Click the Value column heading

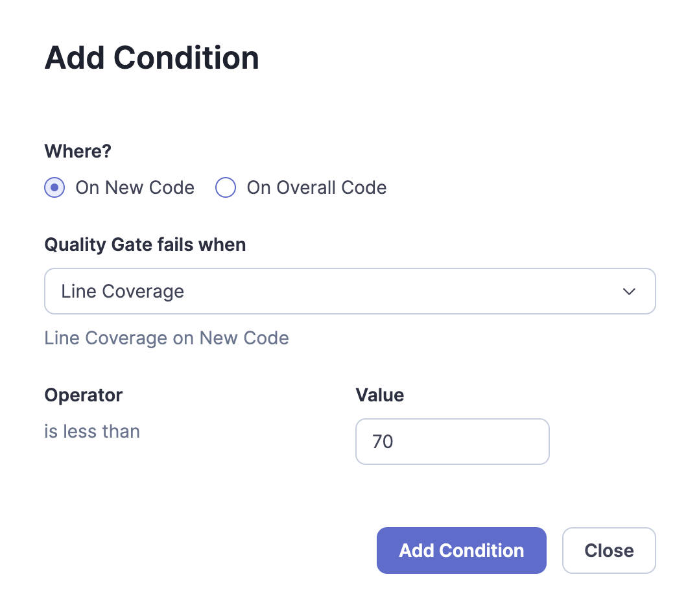[379, 395]
